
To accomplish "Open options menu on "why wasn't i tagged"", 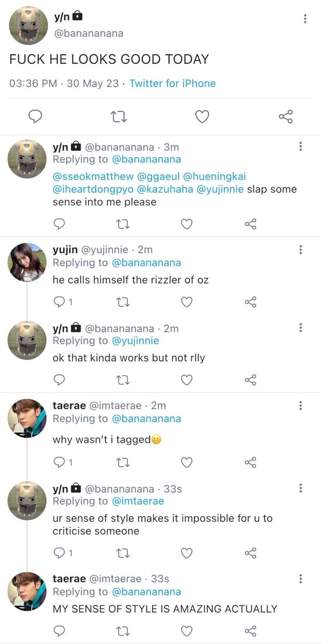I will [301, 406].
